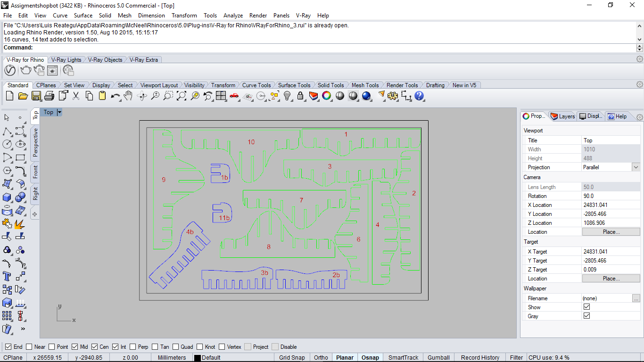Toggle the Int osnap checkbox

click(115, 347)
